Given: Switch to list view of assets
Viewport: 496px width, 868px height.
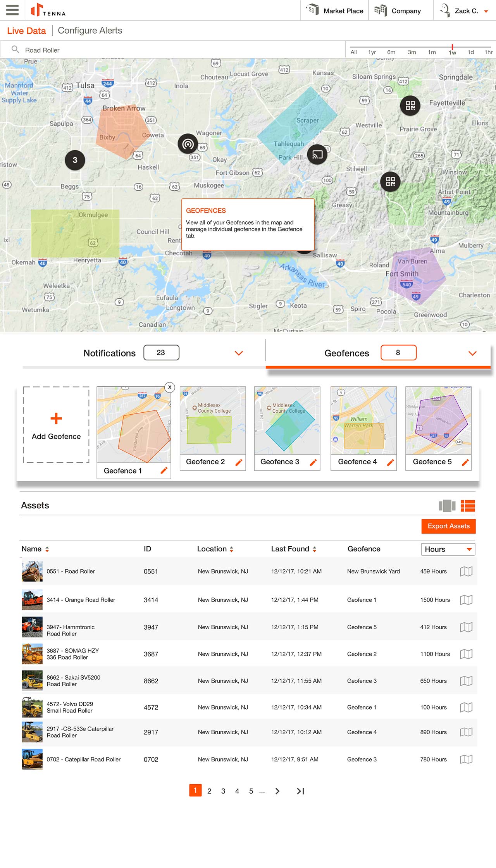Looking at the screenshot, I should (468, 506).
